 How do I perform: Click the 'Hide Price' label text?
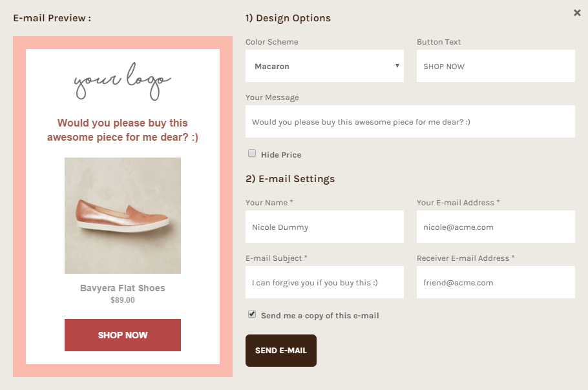tap(281, 155)
